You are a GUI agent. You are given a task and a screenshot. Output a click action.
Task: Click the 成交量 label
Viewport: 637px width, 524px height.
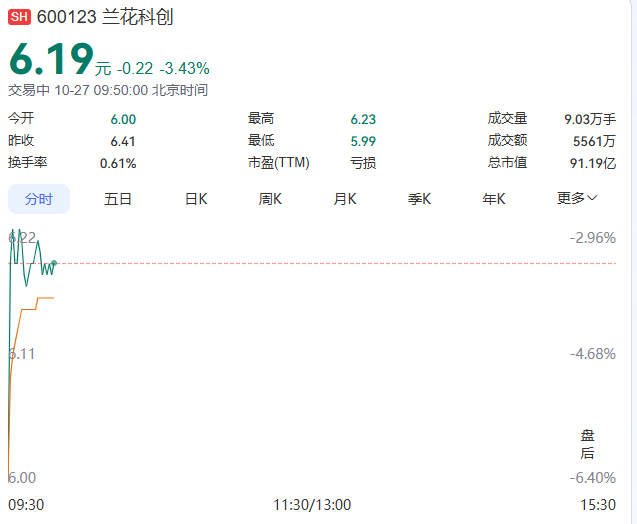[x=507, y=119]
